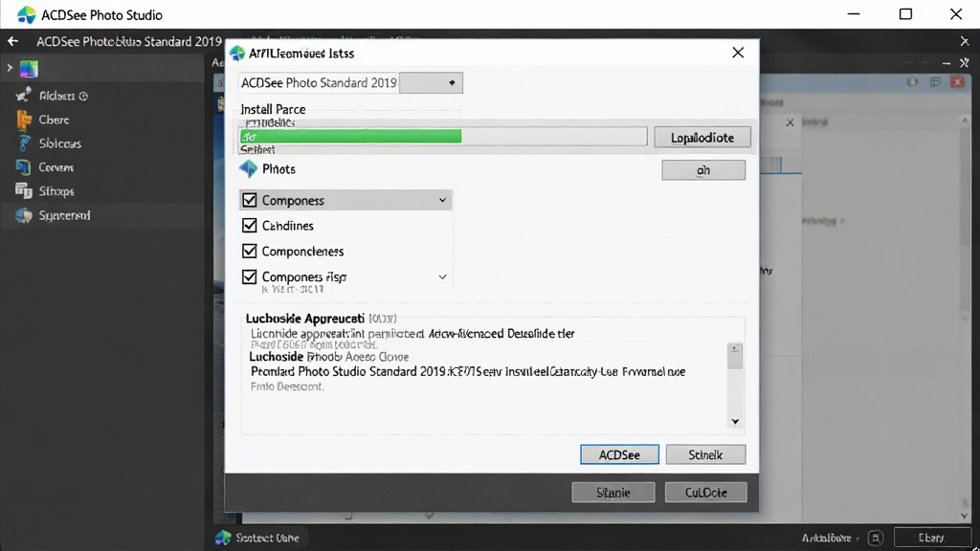Click the square icon beside Artolabore
Image resolution: width=980 pixels, height=551 pixels.
tap(876, 538)
